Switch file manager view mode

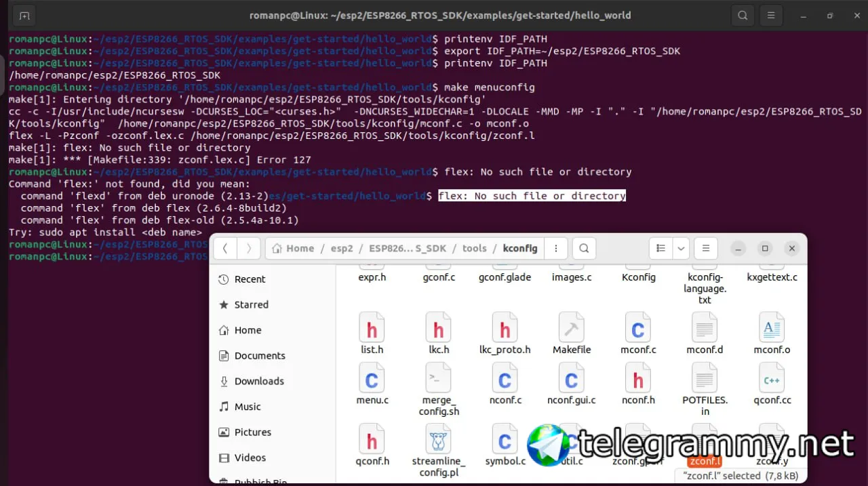point(661,248)
